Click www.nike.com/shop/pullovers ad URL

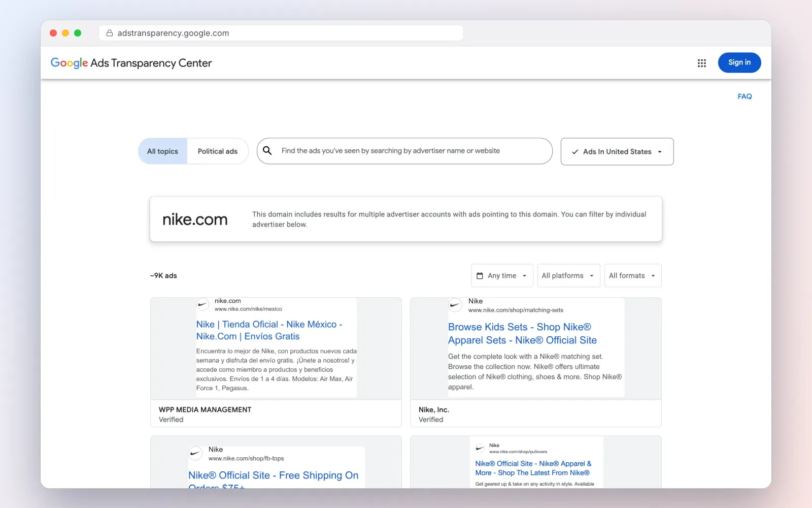click(x=518, y=452)
